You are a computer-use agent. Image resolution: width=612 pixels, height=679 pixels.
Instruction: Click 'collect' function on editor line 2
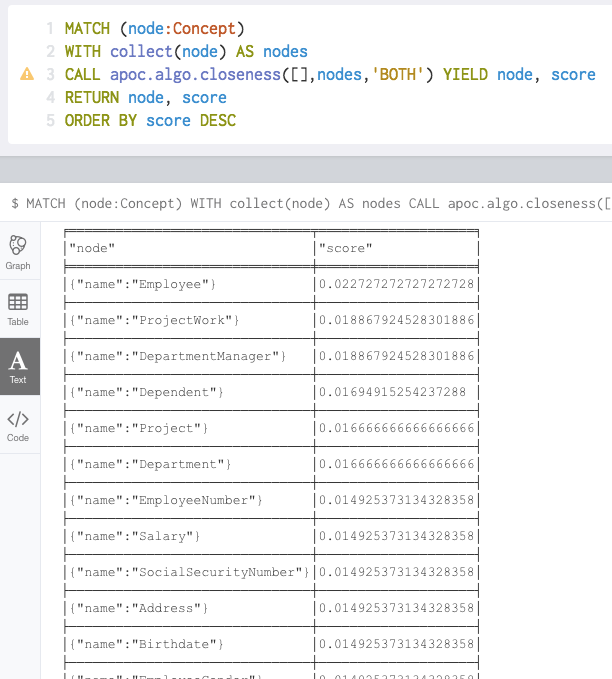pos(141,52)
